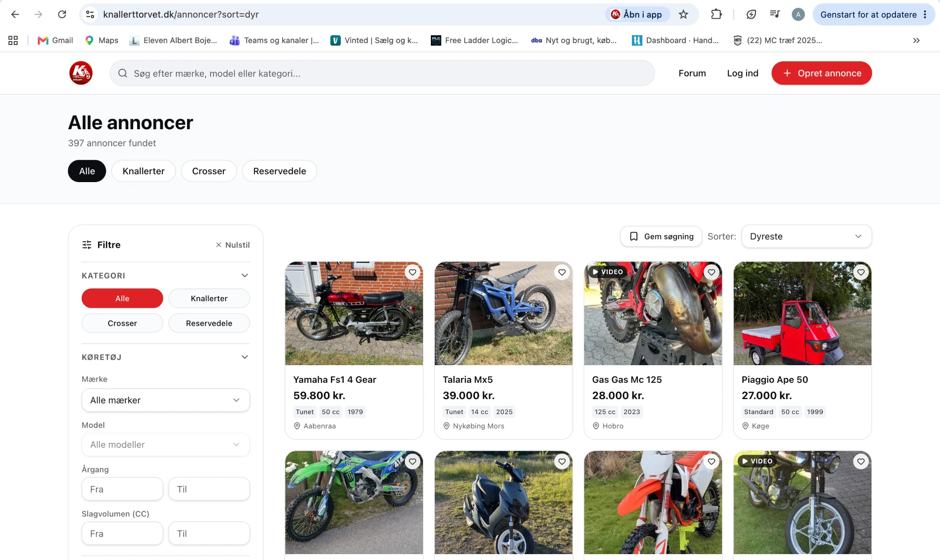The width and height of the screenshot is (940, 560).
Task: Open the Chrome profile avatar
Action: pos(798,15)
